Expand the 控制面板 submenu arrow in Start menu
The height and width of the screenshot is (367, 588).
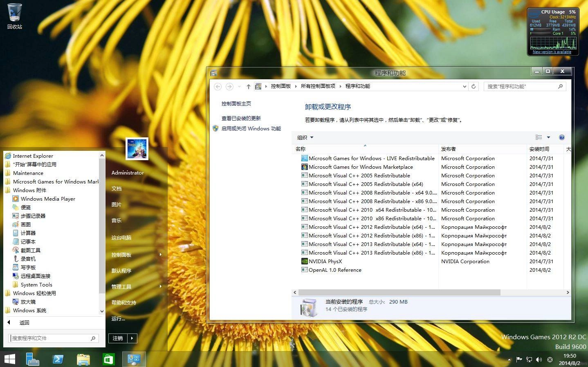point(160,255)
